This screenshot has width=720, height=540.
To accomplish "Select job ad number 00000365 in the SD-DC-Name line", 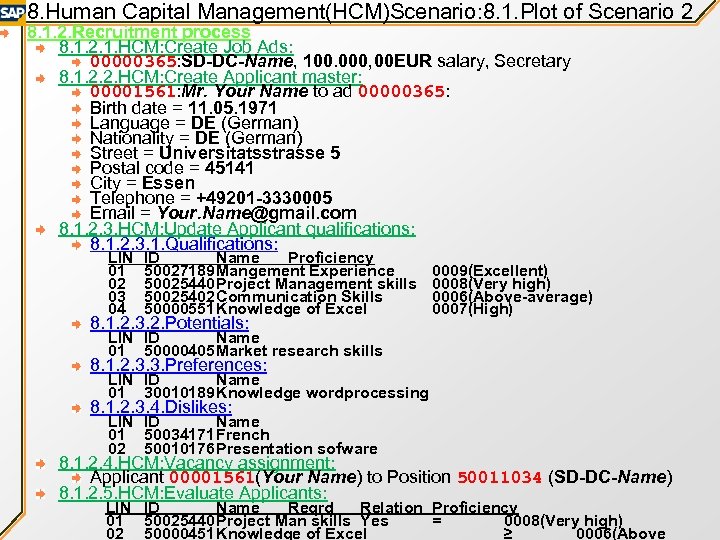I will tap(134, 61).
